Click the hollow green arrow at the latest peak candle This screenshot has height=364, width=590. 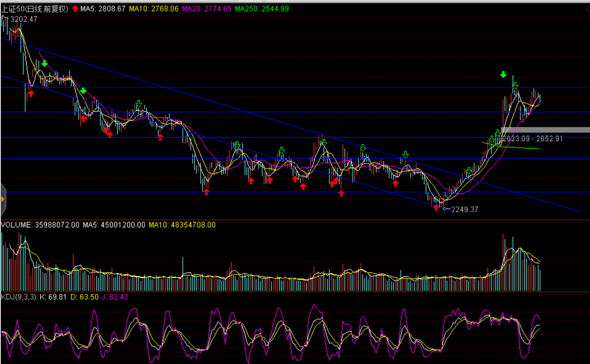[515, 85]
